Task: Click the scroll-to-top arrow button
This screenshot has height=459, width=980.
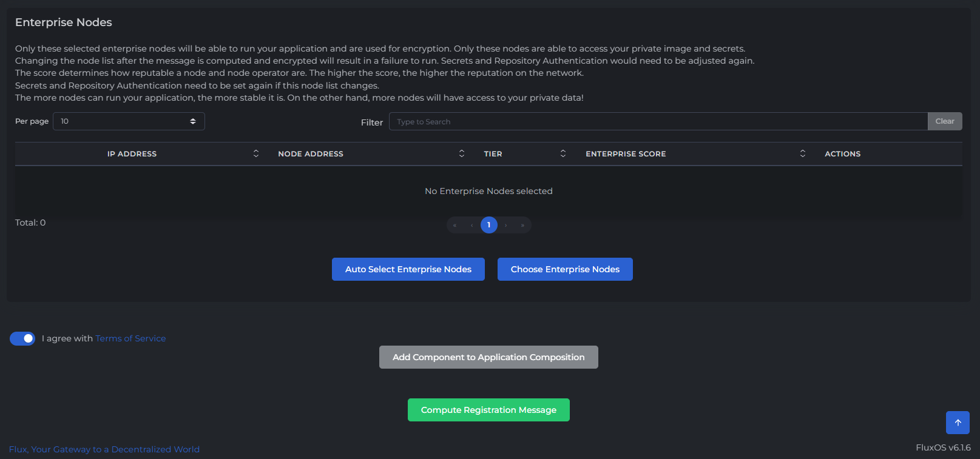Action: (958, 423)
